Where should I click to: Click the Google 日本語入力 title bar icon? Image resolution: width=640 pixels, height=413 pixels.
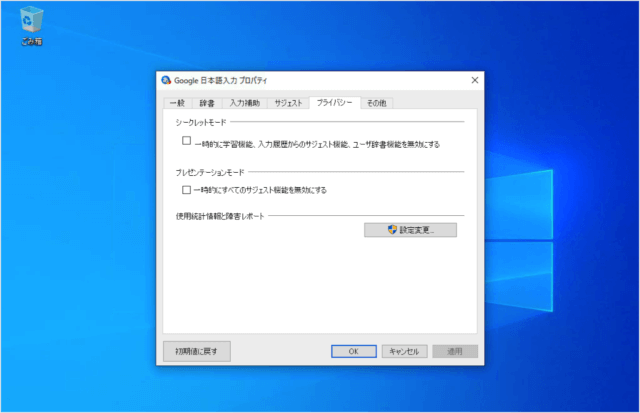(166, 80)
